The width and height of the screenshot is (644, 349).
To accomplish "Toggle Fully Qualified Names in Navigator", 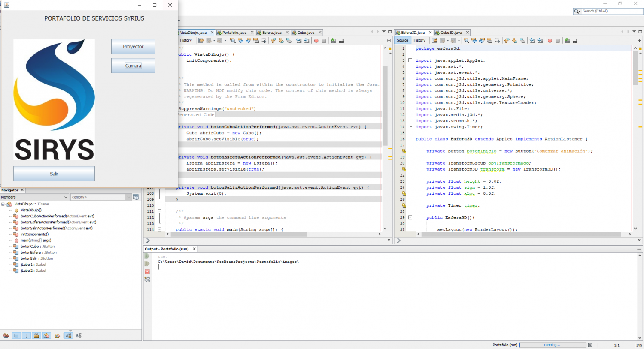I will 57,336.
